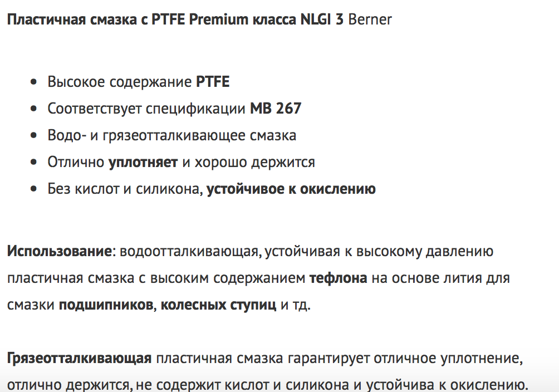Click the bullet "Соответствует спецификации"
Image resolution: width=559 pixels, height=392 pixels.
[x=146, y=109]
